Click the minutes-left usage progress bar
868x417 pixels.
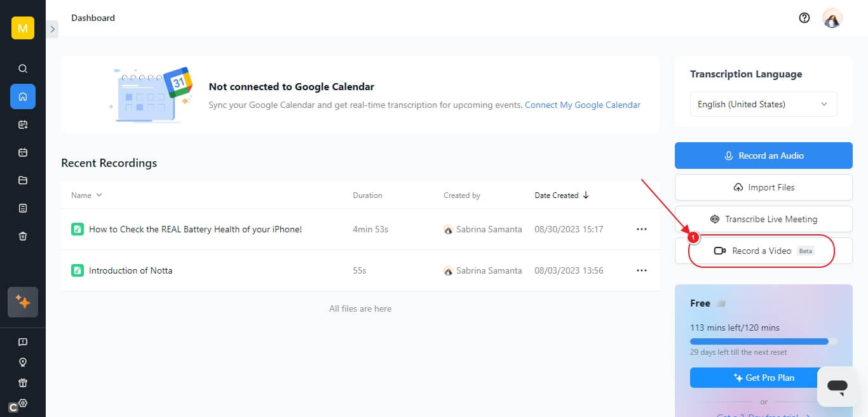pos(764,341)
